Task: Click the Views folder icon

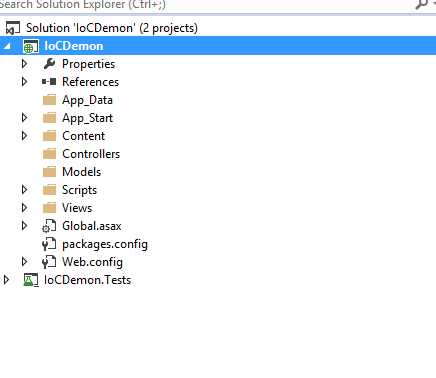Action: 49,208
